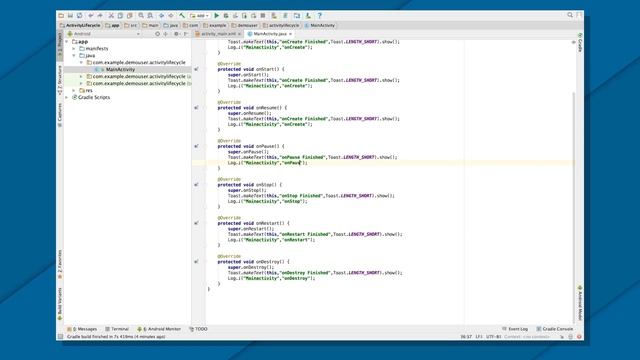Expand the res folder
This screenshot has width=640, height=360.
[x=74, y=90]
